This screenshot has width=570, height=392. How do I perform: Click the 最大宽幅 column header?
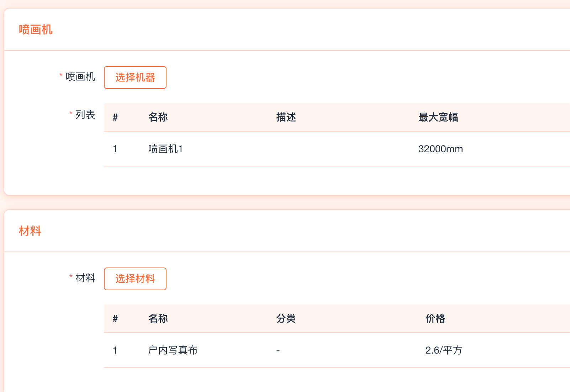coord(438,117)
